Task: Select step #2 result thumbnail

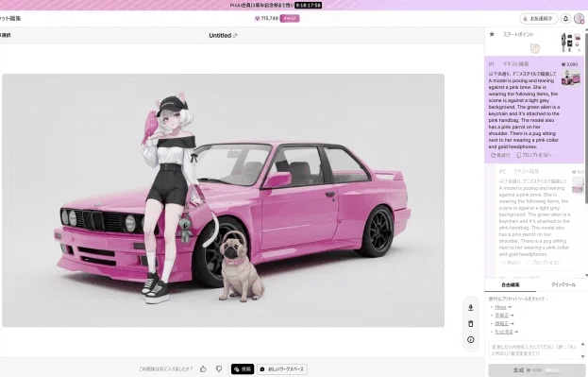Action: click(x=578, y=184)
